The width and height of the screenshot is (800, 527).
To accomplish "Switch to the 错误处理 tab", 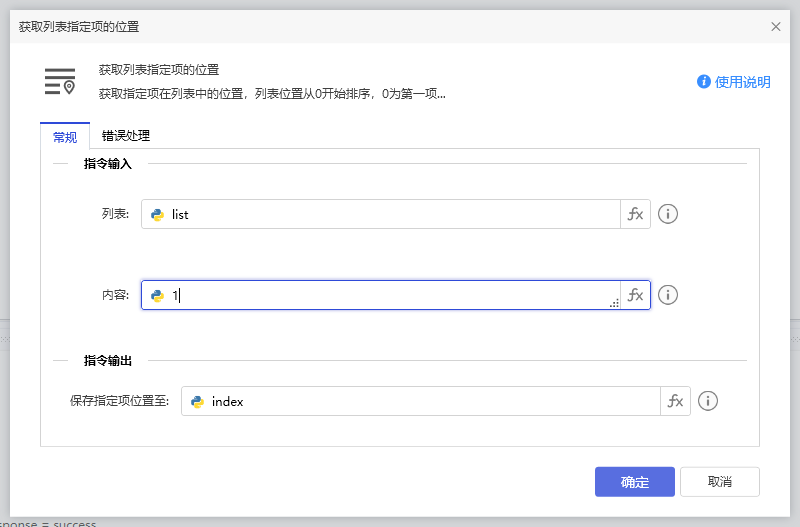I will click(126, 136).
